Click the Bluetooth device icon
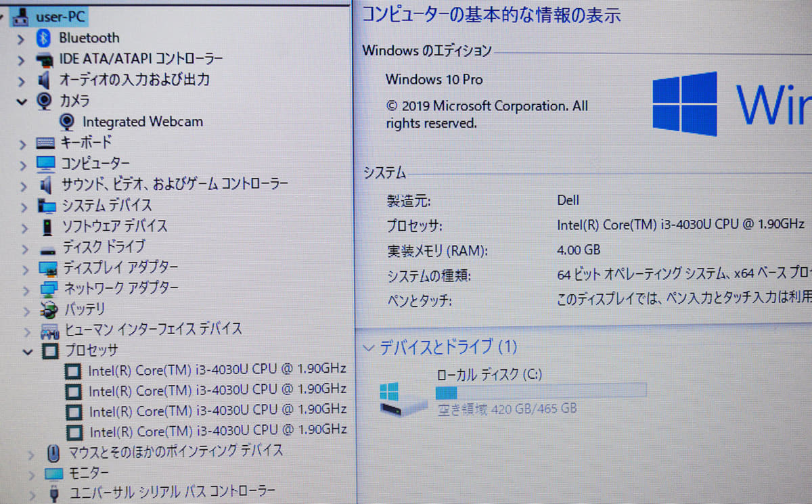 pos(44,38)
